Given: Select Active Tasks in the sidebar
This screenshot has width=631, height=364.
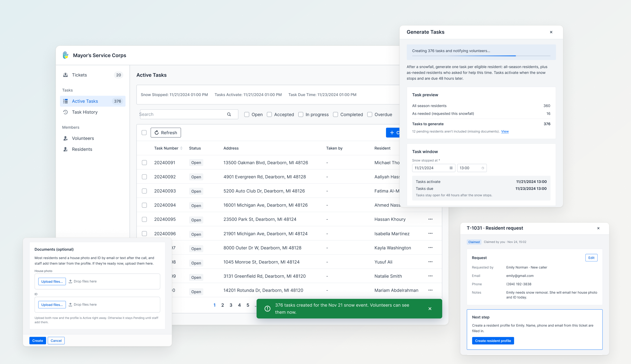Looking at the screenshot, I should coord(93,101).
